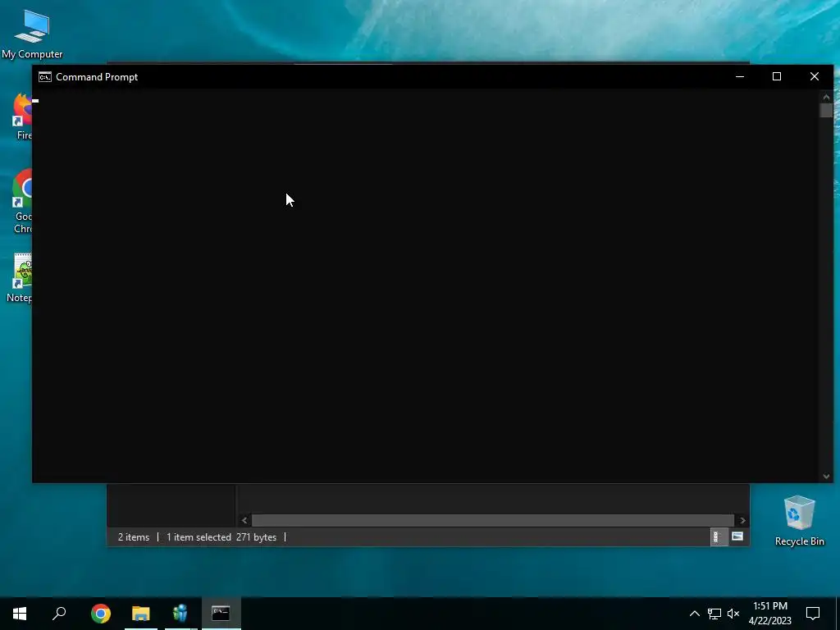Click the Command Prompt scroll-up arrow
This screenshot has width=840, height=630.
click(x=826, y=97)
